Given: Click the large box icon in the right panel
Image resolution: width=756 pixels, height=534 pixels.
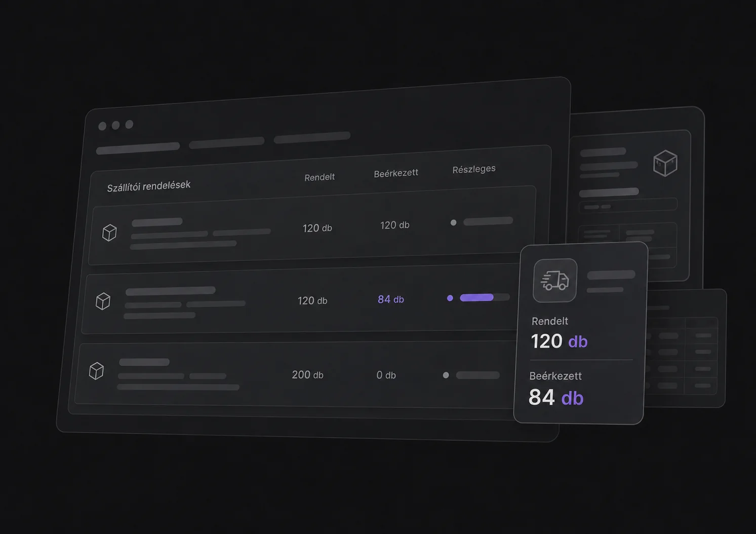Looking at the screenshot, I should pos(665,163).
